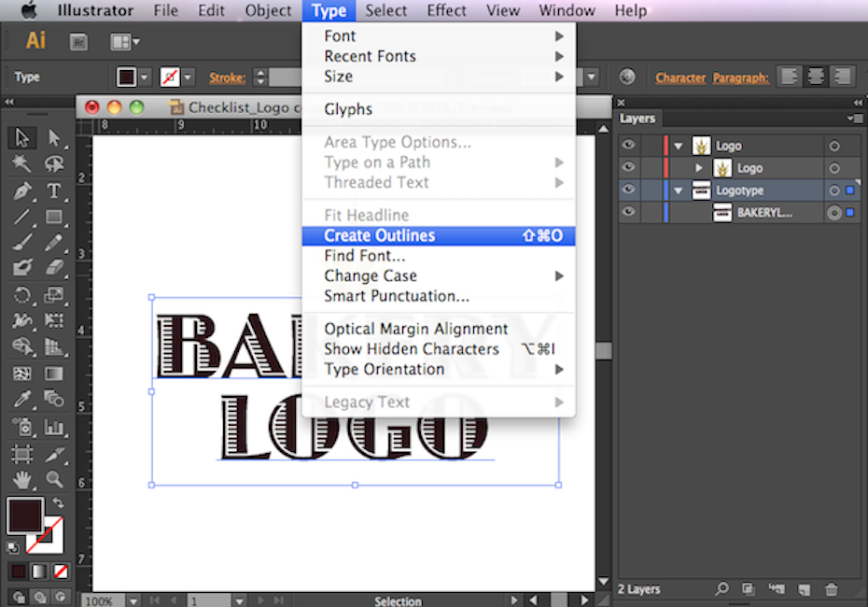Activate the Hand tool
The height and width of the screenshot is (607, 868).
click(x=22, y=479)
